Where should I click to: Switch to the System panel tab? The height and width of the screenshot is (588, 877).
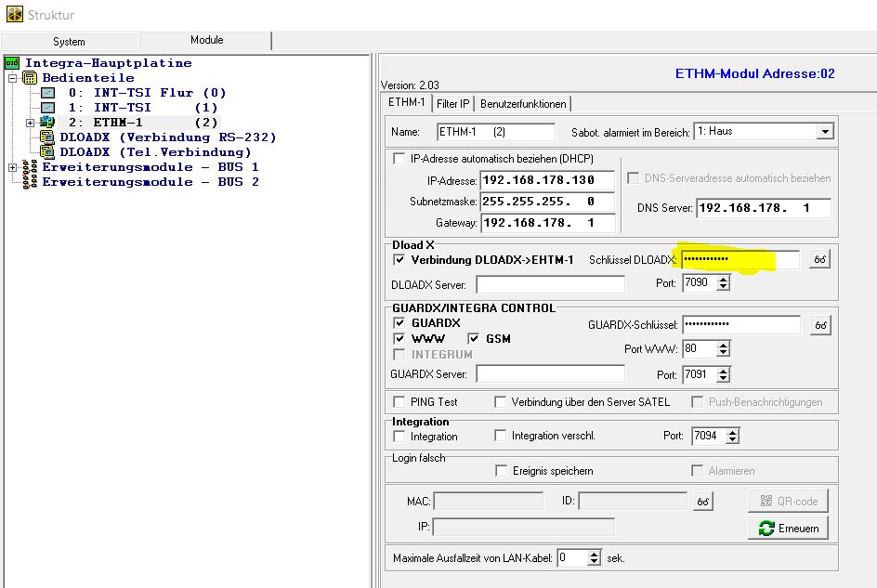(69, 42)
